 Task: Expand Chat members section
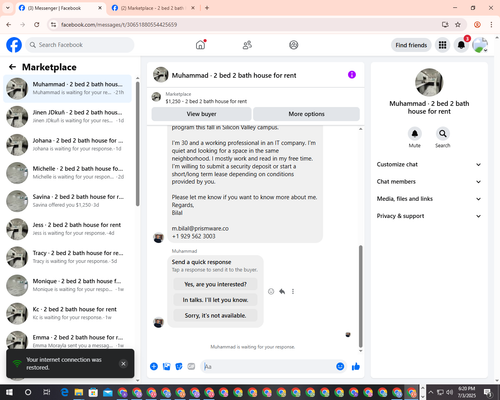[x=429, y=182]
